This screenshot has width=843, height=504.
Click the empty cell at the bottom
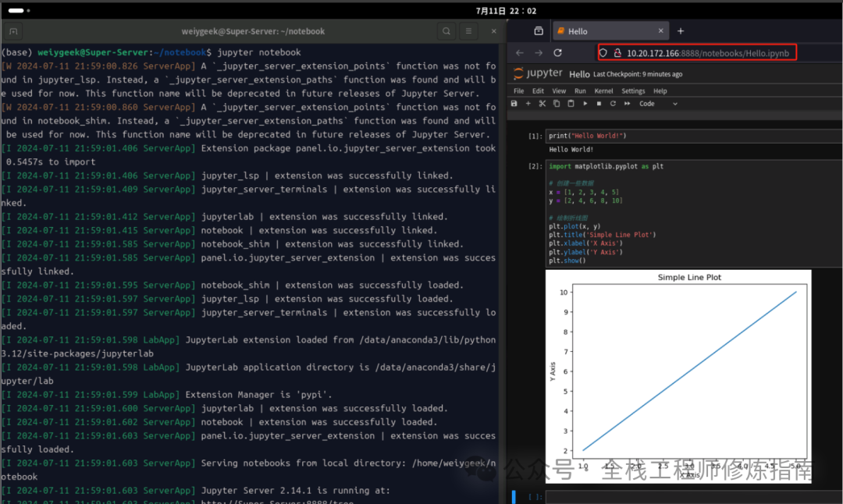[694, 497]
